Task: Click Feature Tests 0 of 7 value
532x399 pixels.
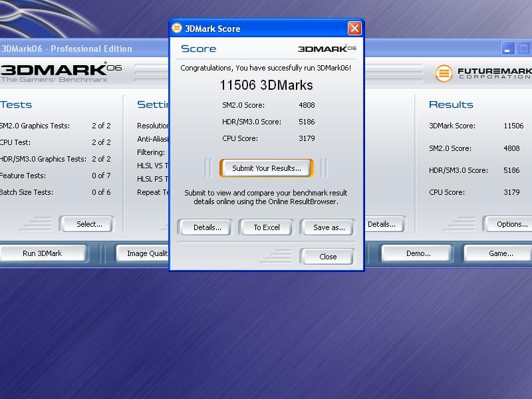Action: (101, 176)
